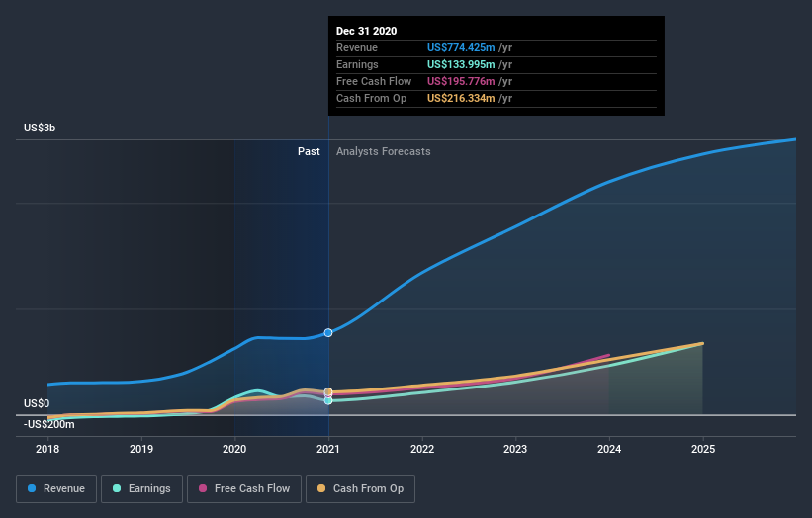
Task: Click the blue Revenue legend dot
Action: (32, 488)
